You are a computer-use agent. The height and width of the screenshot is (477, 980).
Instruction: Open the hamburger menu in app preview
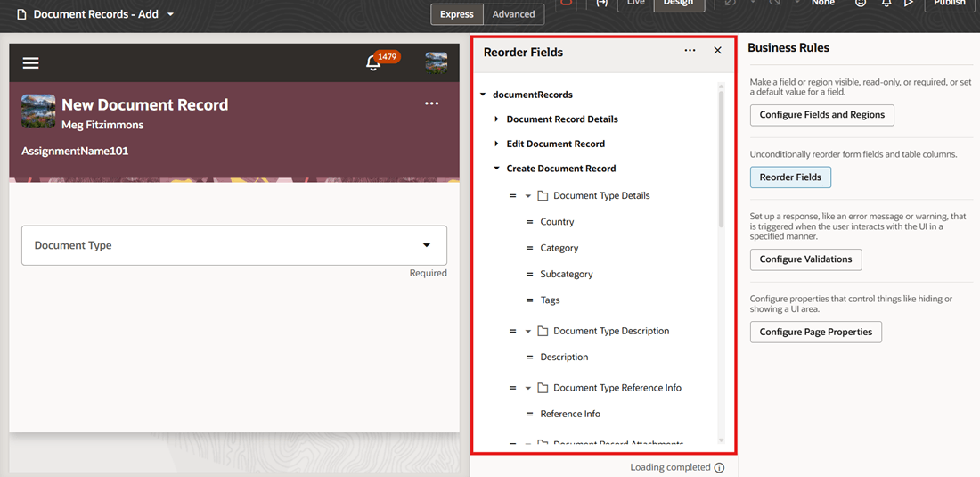coord(30,63)
